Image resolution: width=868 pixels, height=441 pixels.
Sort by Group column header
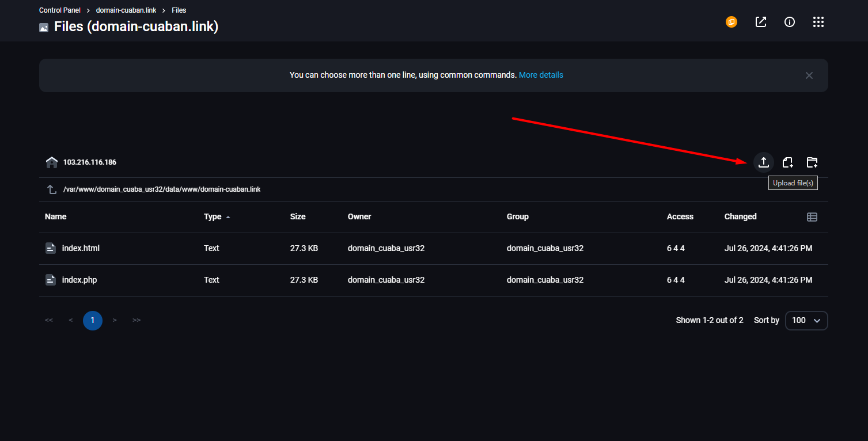click(518, 216)
